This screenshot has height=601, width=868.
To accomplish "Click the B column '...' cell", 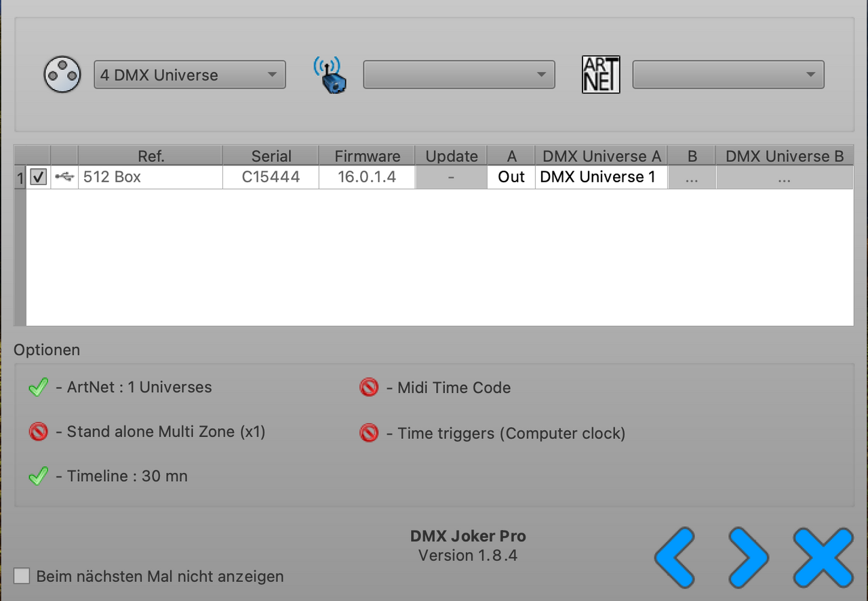I will (x=692, y=177).
